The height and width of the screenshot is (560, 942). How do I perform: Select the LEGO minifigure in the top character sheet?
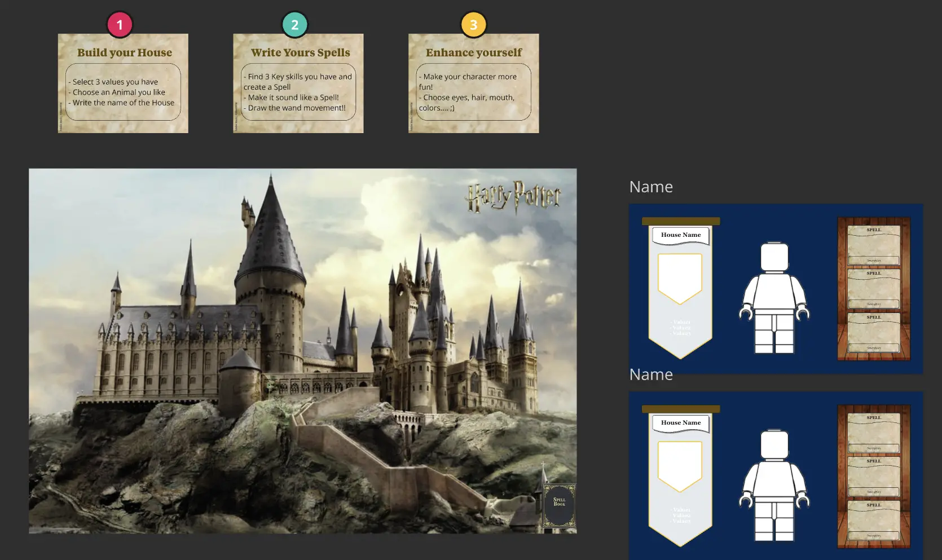pyautogui.click(x=774, y=298)
